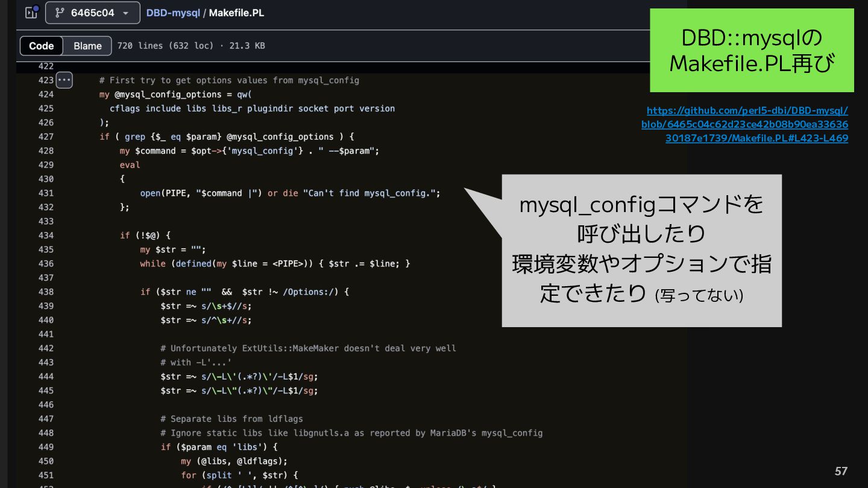Click 'cflags include libs libs_r plugindir' line
The image size is (868, 488).
252,108
